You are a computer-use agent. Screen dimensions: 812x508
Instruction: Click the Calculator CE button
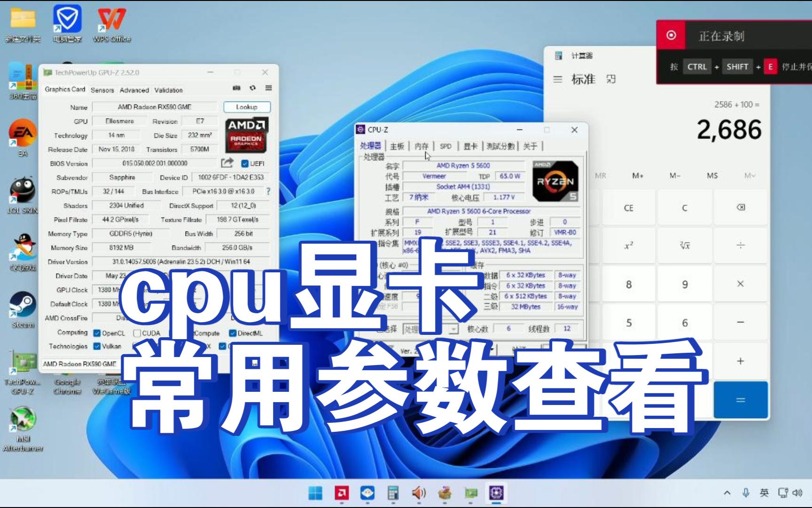pyautogui.click(x=629, y=207)
